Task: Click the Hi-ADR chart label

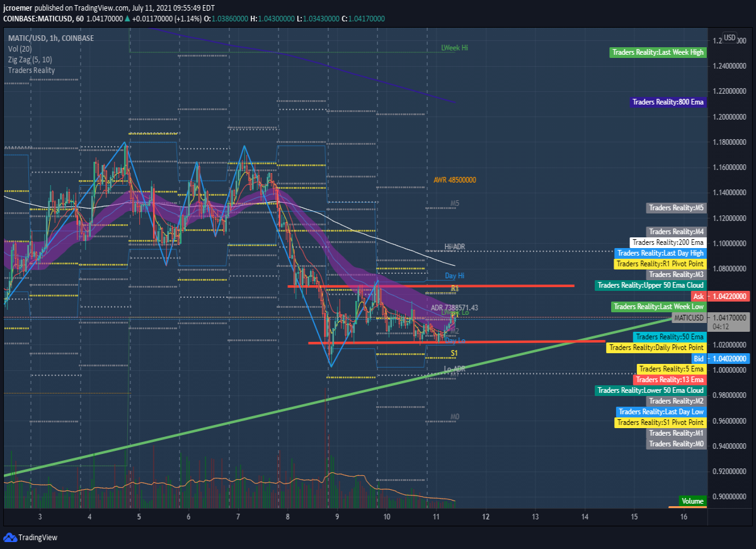Action: click(x=454, y=247)
